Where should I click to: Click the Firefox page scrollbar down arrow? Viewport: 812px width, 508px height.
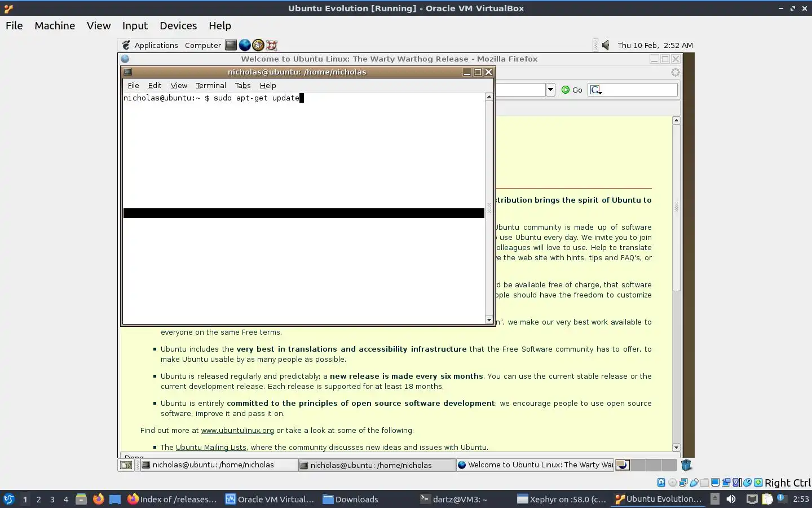click(x=676, y=447)
